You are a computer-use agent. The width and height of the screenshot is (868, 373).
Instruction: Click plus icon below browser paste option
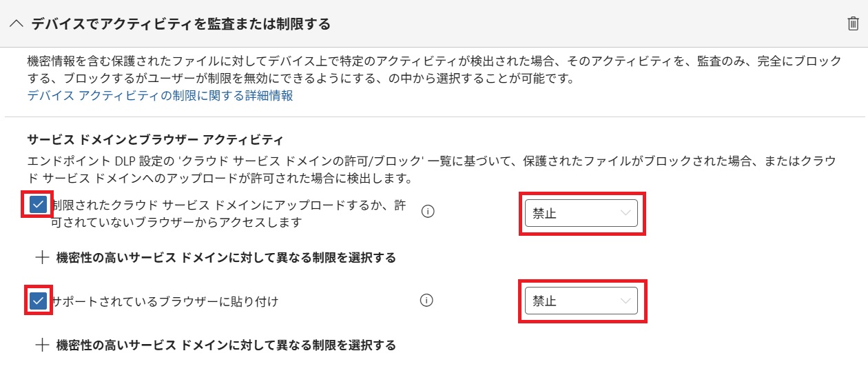43,345
